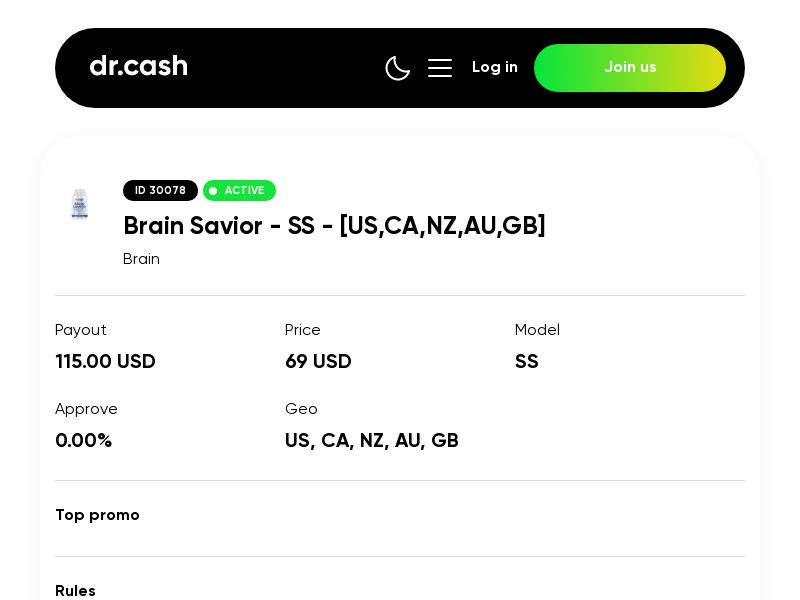
Task: Expand the Rules section
Action: pos(75,591)
